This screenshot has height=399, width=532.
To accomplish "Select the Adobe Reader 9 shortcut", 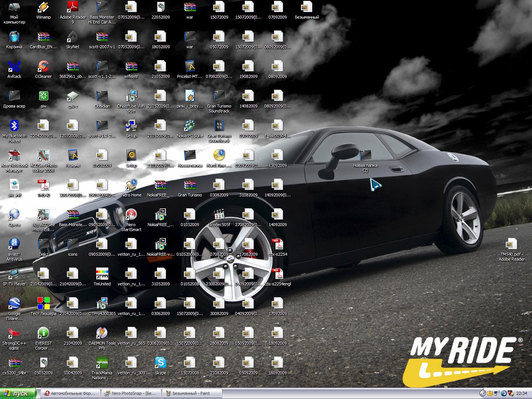I will coord(73,8).
